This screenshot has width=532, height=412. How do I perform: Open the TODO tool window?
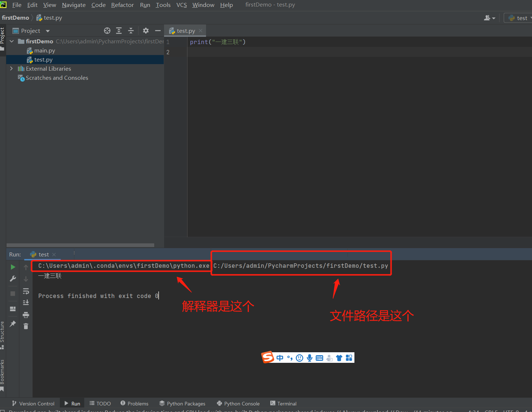coord(100,403)
